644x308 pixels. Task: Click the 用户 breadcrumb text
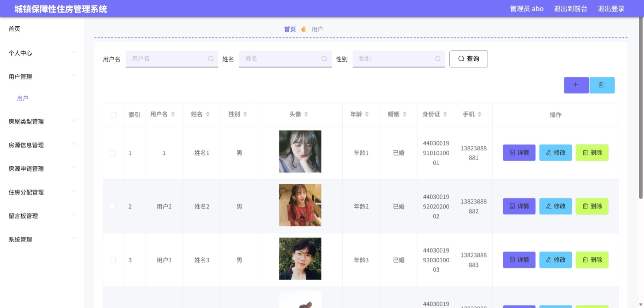tap(317, 29)
